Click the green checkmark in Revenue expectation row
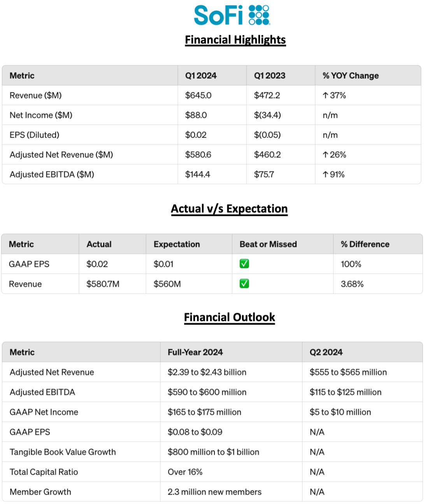 tap(244, 284)
